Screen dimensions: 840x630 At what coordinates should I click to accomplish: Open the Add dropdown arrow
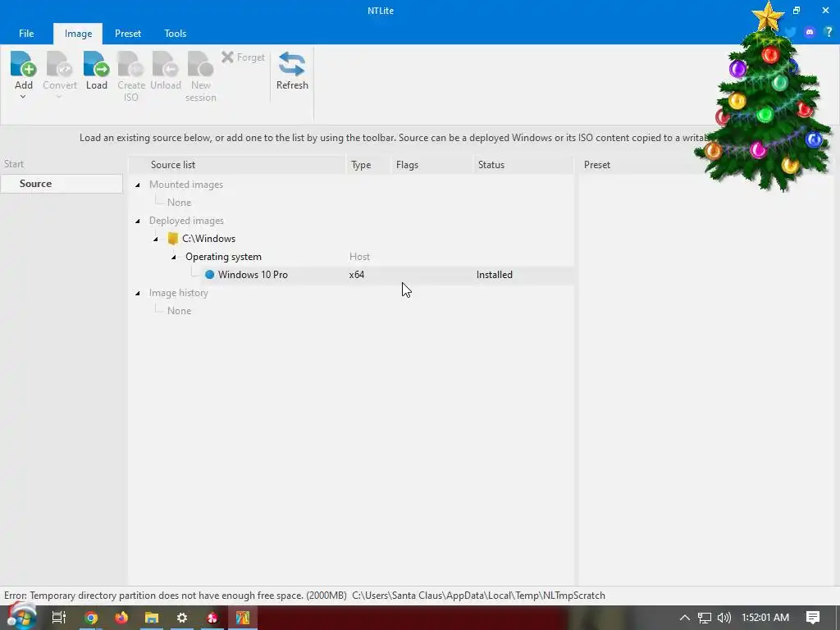23,97
